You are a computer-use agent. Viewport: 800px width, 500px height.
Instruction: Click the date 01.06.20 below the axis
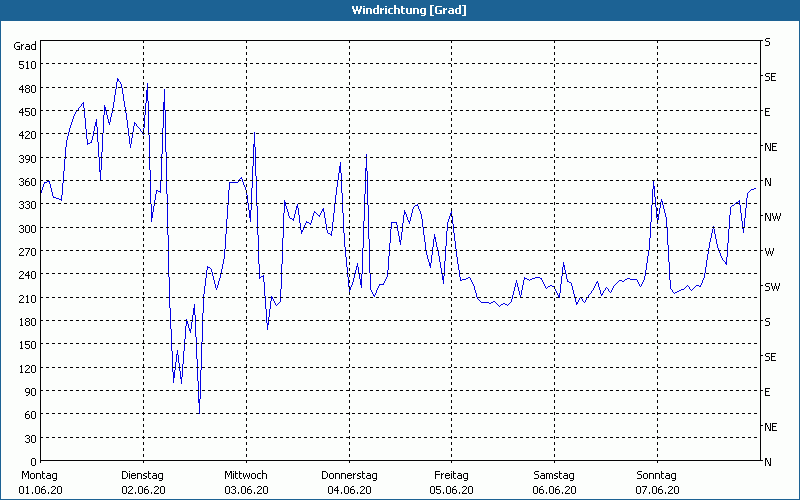pos(40,490)
